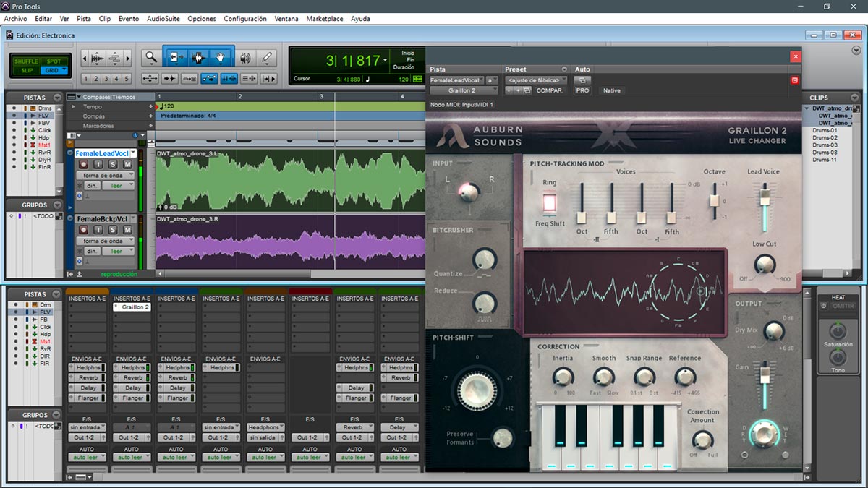The height and width of the screenshot is (488, 868).
Task: Record-enable the FemaleLeadVocl track
Action: pyautogui.click(x=83, y=165)
